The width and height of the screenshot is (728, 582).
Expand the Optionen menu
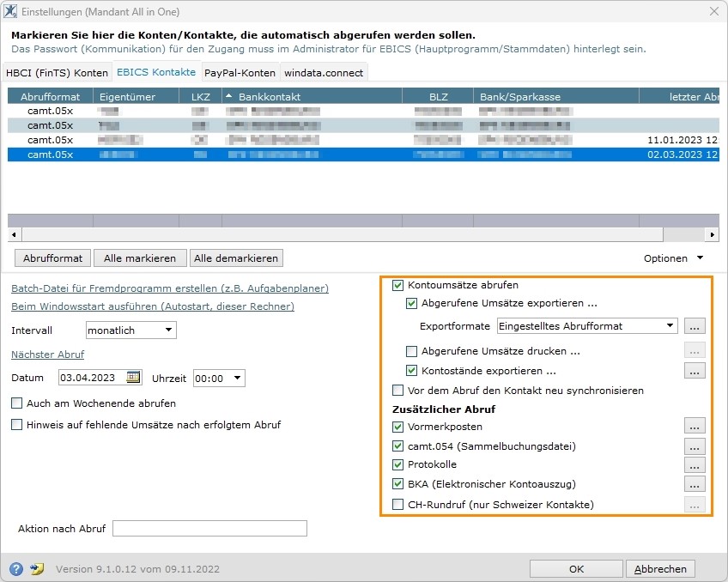[x=673, y=258]
